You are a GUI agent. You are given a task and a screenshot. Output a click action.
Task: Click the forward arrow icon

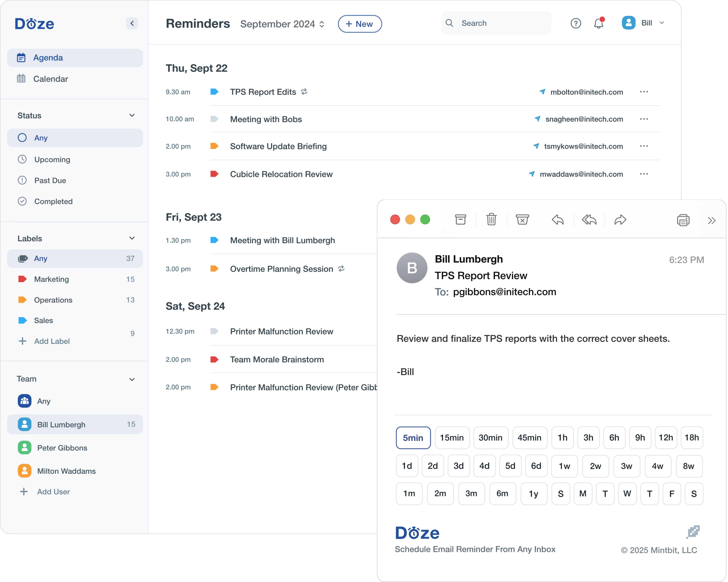click(x=620, y=220)
